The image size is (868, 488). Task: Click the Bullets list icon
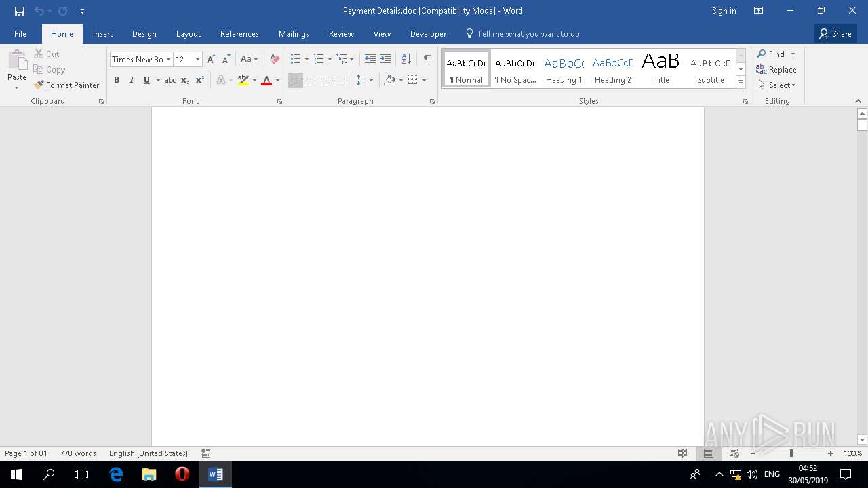click(x=295, y=60)
